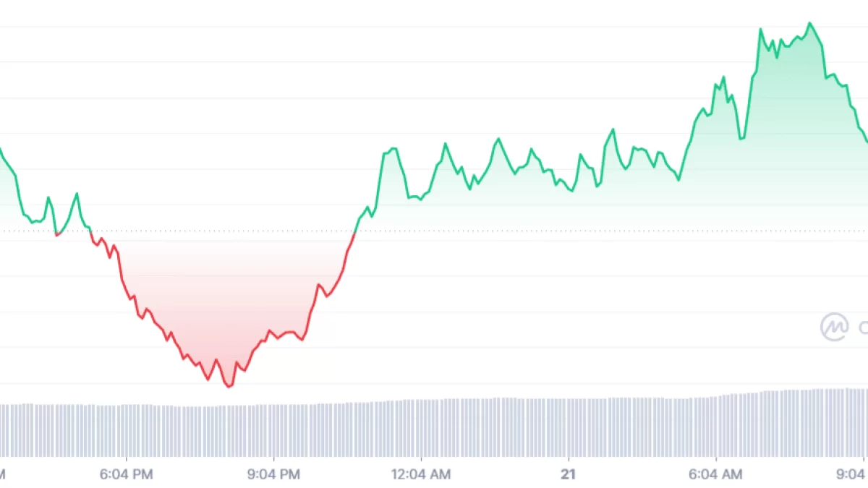Click the volume bar above the 12:04 AM label
The height and width of the screenshot is (488, 868).
pyautogui.click(x=422, y=429)
